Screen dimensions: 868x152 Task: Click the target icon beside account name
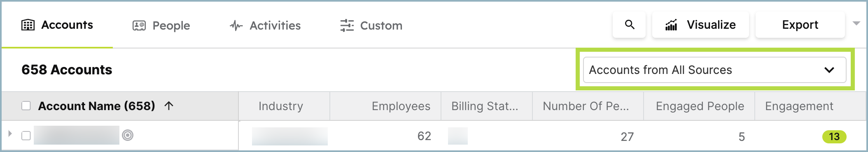[128, 135]
